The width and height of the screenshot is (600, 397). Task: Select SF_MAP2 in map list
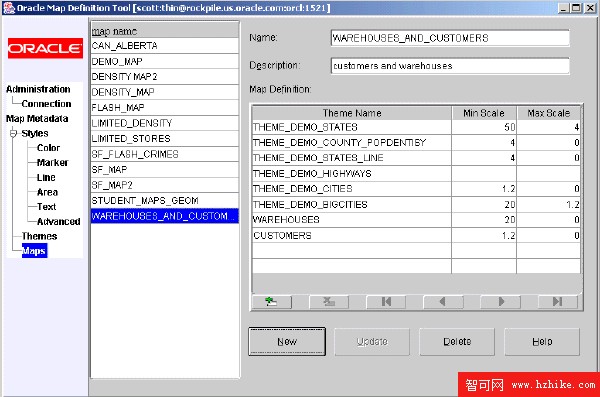pyautogui.click(x=165, y=185)
